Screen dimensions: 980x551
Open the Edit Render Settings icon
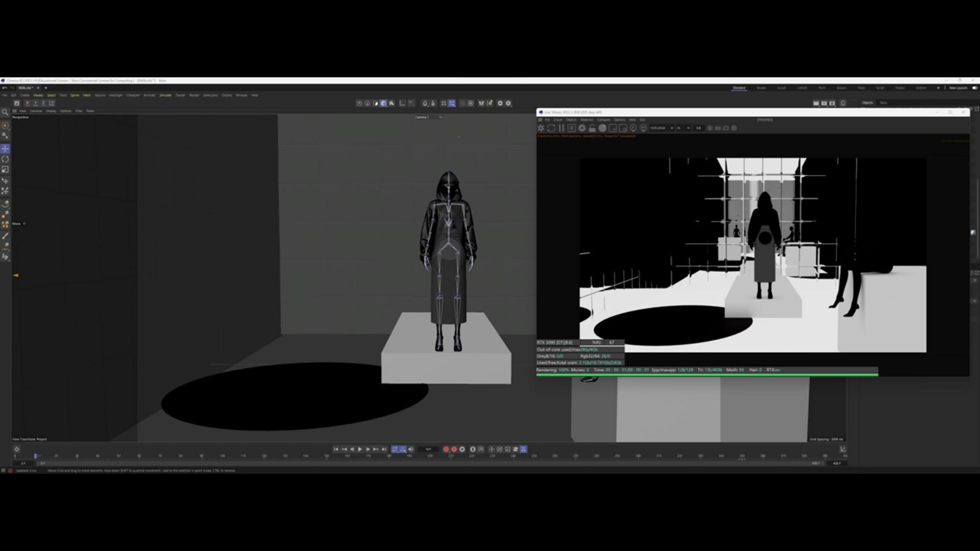click(x=832, y=103)
